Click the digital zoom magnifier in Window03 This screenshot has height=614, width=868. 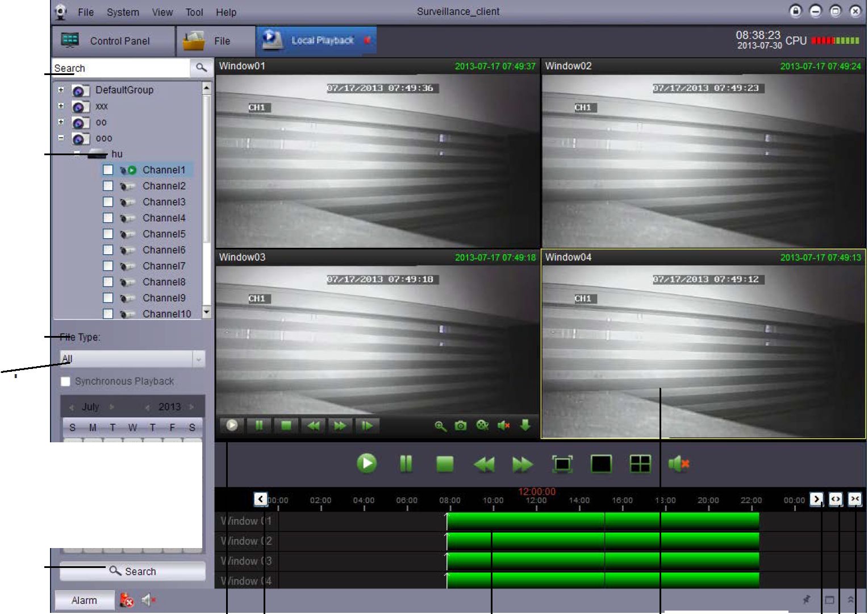(440, 425)
